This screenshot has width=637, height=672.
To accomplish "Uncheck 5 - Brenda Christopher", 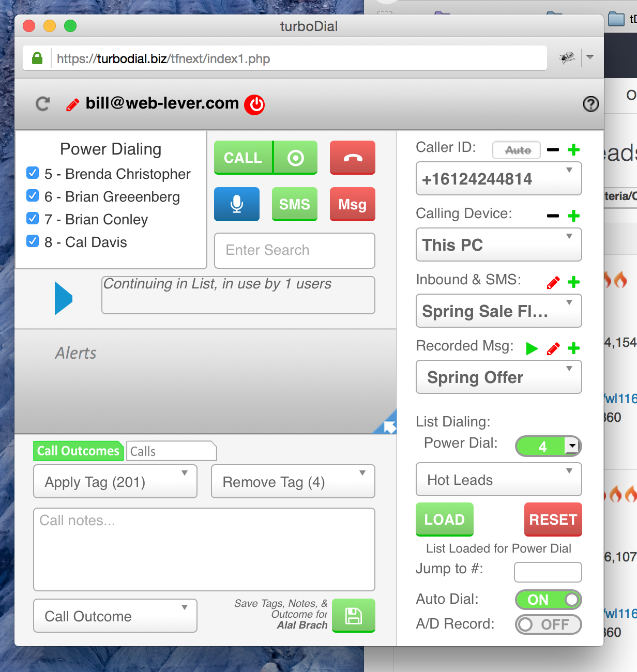I will tap(33, 173).
